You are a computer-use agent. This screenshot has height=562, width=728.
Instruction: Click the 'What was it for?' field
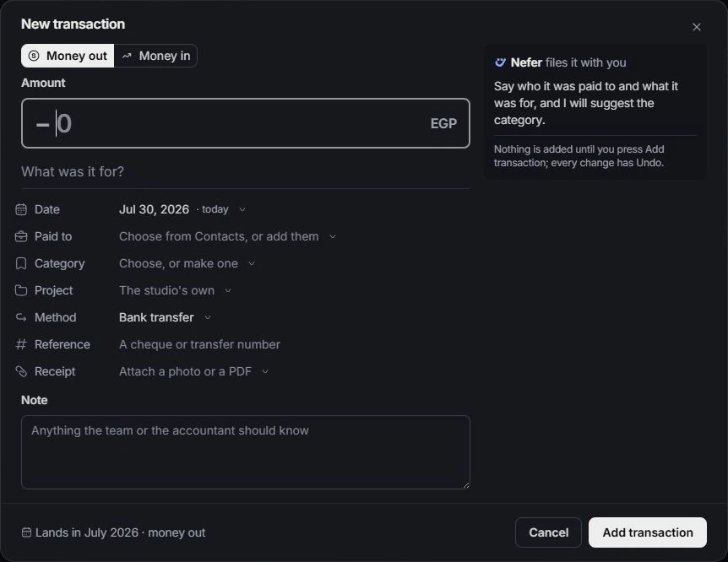tap(245, 171)
